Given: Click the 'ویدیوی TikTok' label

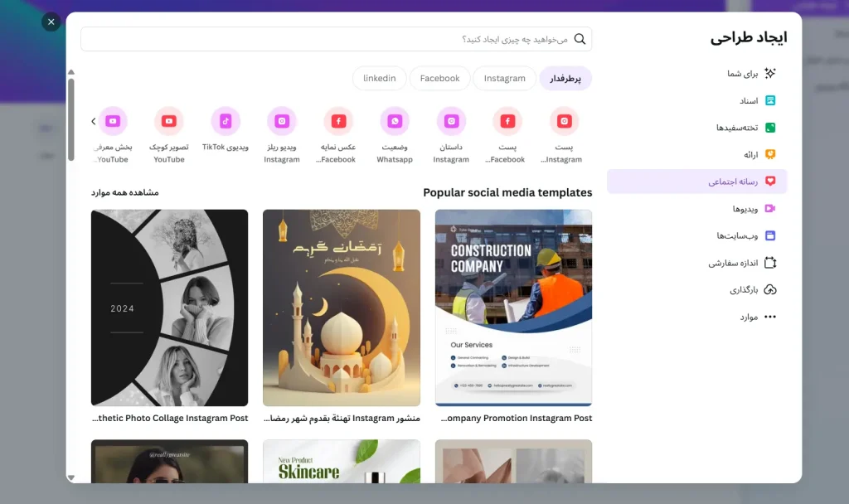Looking at the screenshot, I should pyautogui.click(x=226, y=147).
